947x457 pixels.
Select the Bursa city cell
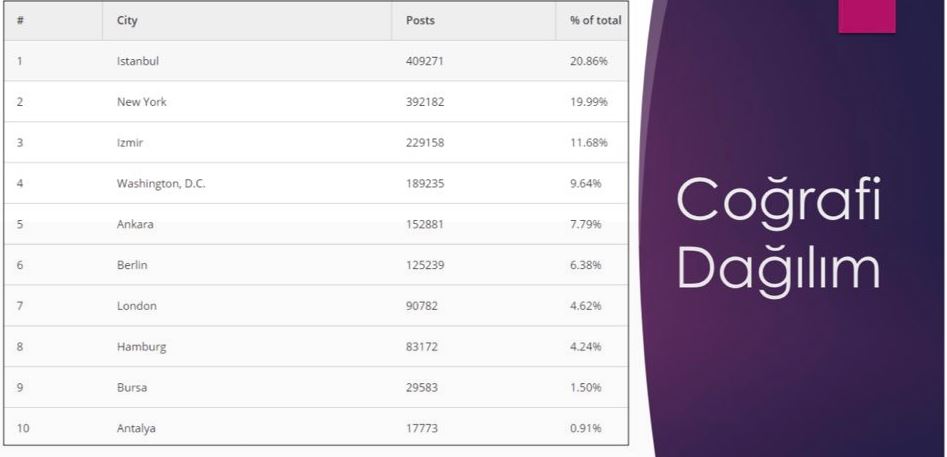click(x=132, y=388)
